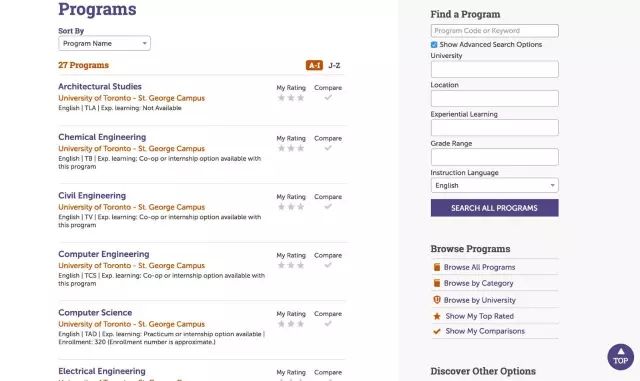The image size is (640, 381).
Task: Rate Architectural Studies with the third star
Action: coord(301,98)
